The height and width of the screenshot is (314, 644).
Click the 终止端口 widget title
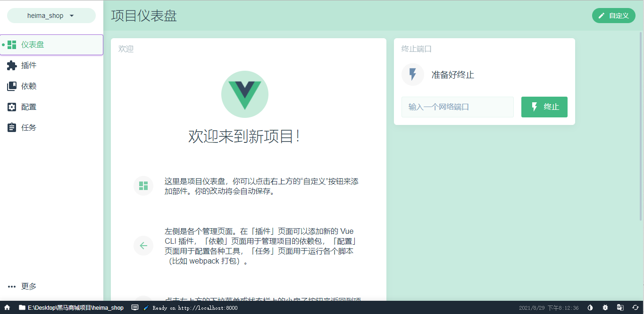coord(417,49)
